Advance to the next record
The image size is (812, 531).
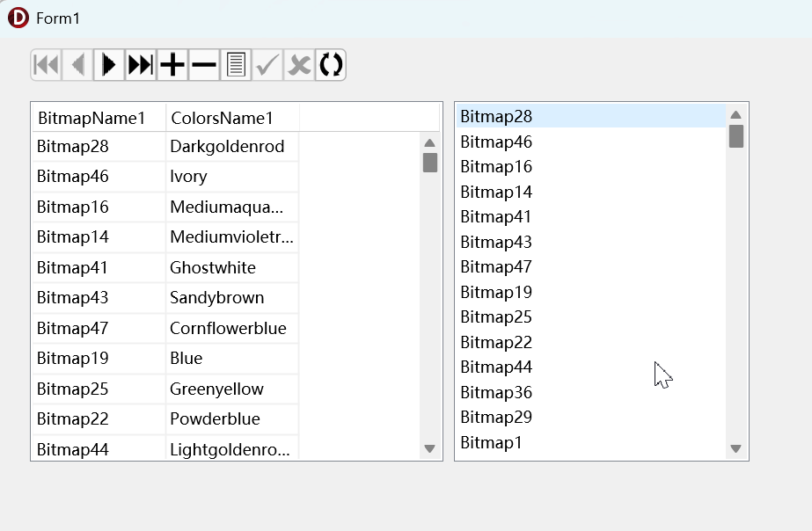(x=109, y=64)
